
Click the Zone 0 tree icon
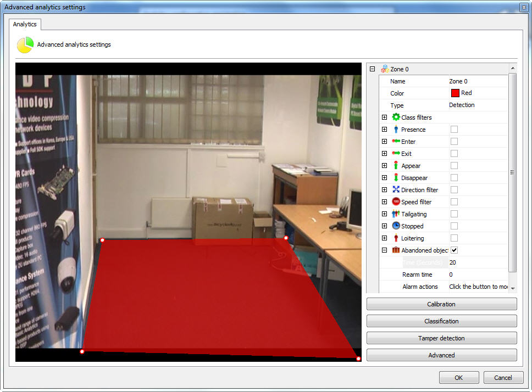pyautogui.click(x=385, y=69)
